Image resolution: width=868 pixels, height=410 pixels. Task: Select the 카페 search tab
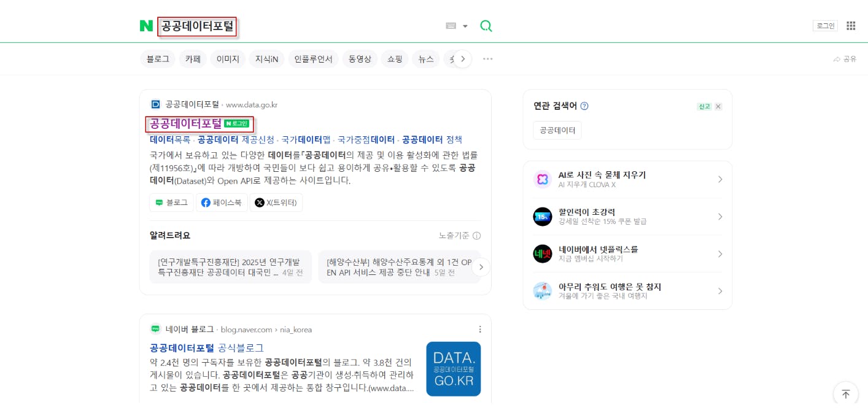tap(193, 59)
